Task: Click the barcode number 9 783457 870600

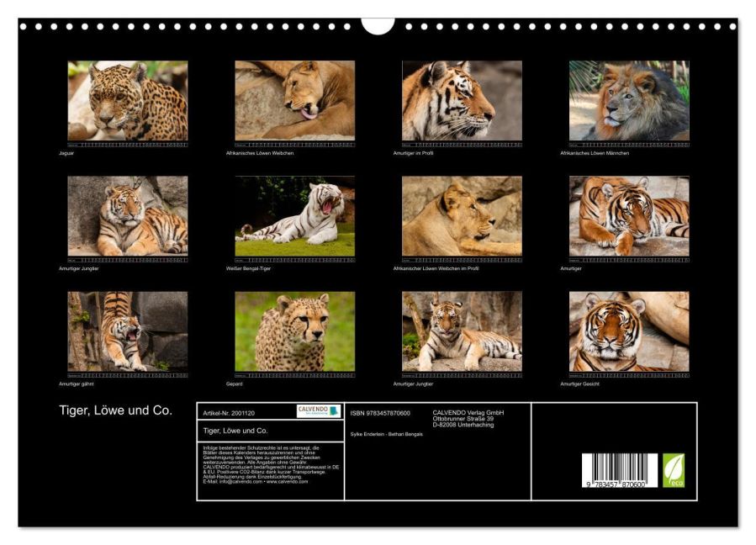Action: (x=616, y=484)
